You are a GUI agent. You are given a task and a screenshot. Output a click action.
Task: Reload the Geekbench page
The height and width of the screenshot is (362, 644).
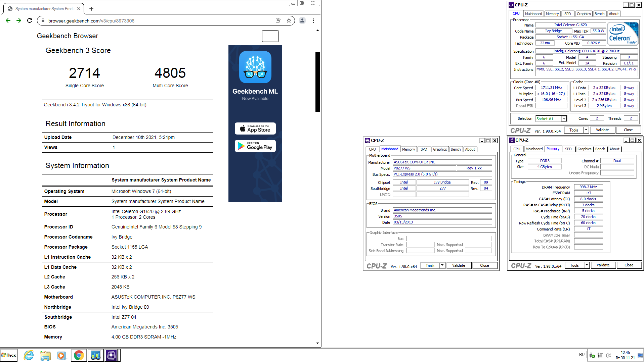[x=30, y=20]
